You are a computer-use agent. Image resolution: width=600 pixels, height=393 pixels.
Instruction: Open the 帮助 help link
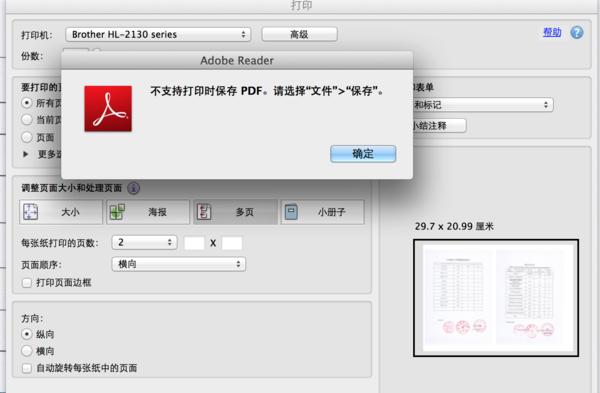552,33
